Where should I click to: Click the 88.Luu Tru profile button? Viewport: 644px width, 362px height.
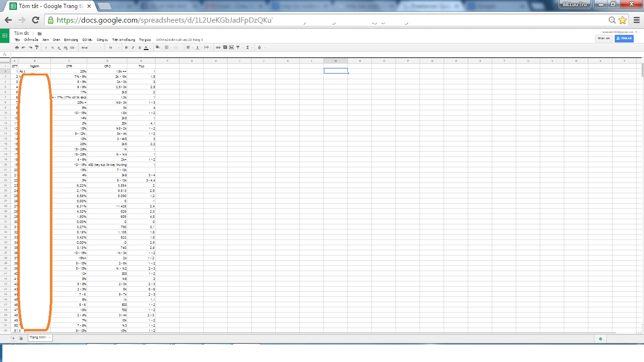click(575, 4)
